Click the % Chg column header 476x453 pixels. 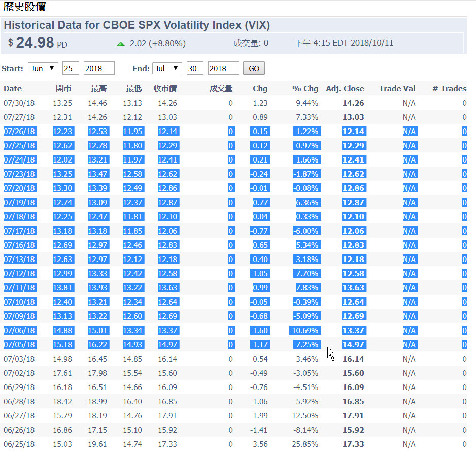pos(305,89)
